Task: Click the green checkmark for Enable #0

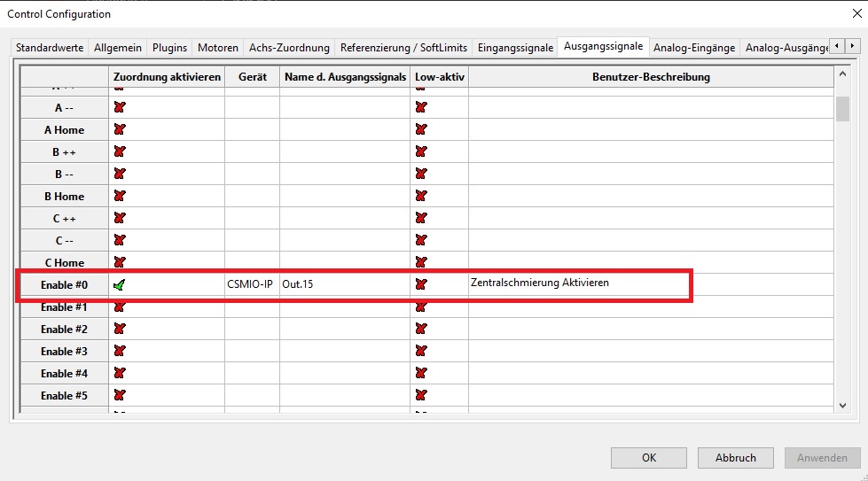Action: [120, 284]
